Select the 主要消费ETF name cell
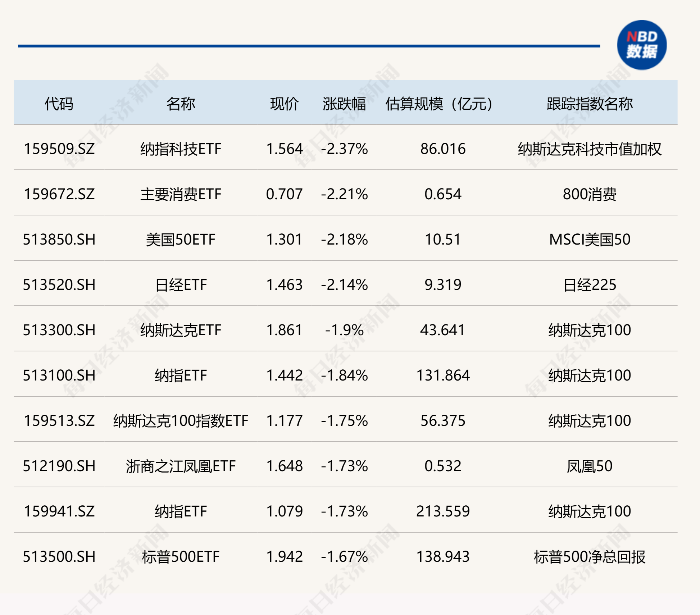This screenshot has width=700, height=615. tap(181, 194)
